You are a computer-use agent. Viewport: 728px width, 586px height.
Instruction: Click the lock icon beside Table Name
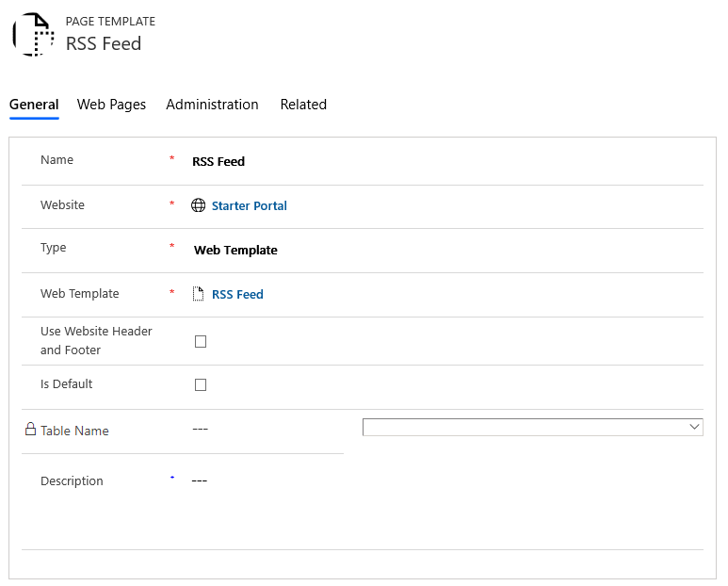pos(30,429)
